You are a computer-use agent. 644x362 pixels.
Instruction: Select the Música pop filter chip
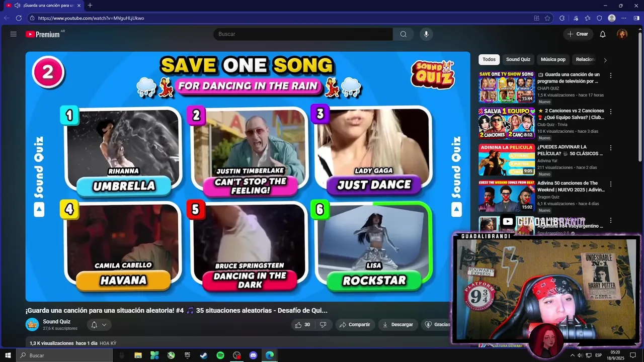(553, 59)
